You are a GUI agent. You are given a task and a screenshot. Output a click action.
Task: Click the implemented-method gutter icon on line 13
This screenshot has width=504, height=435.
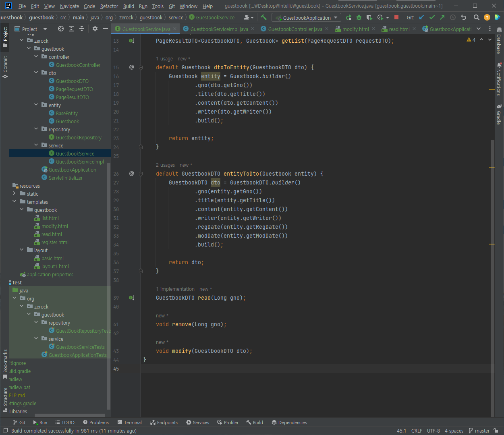[x=131, y=41]
